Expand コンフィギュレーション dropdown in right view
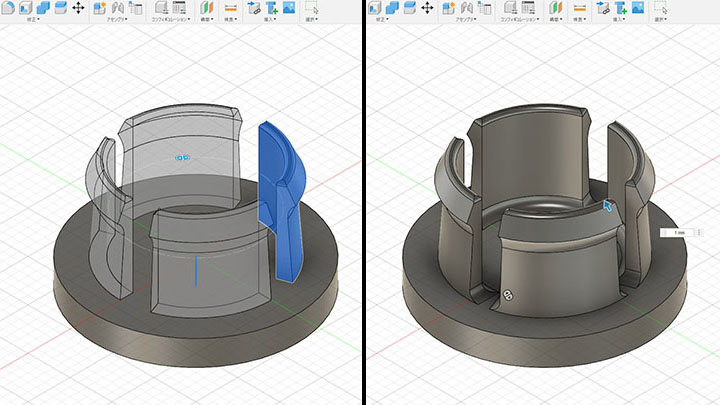 tap(520, 19)
